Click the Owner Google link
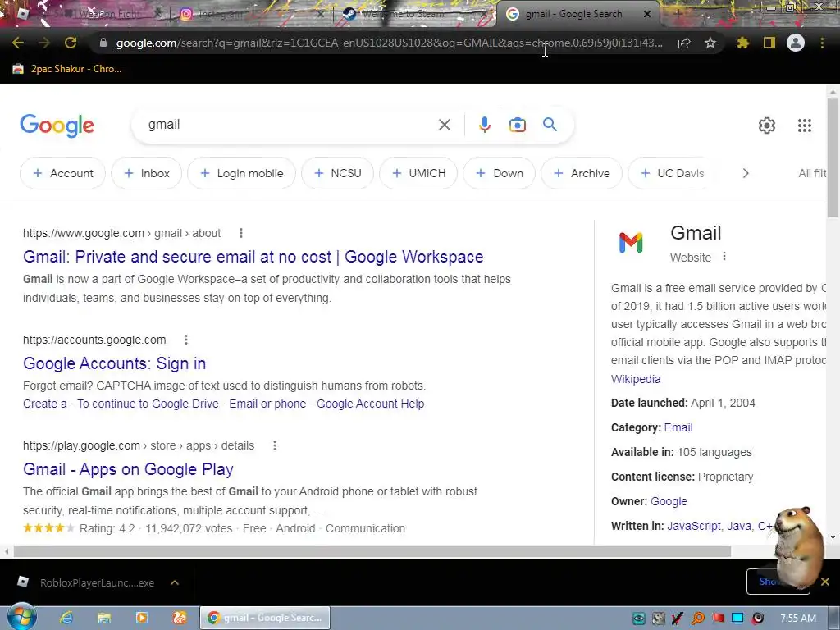This screenshot has height=630, width=840. pos(669,501)
